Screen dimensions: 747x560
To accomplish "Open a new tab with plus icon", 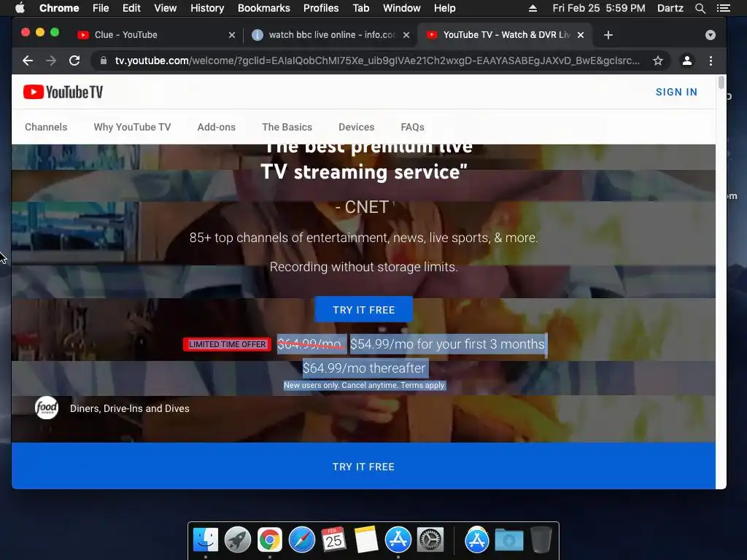I will [608, 35].
